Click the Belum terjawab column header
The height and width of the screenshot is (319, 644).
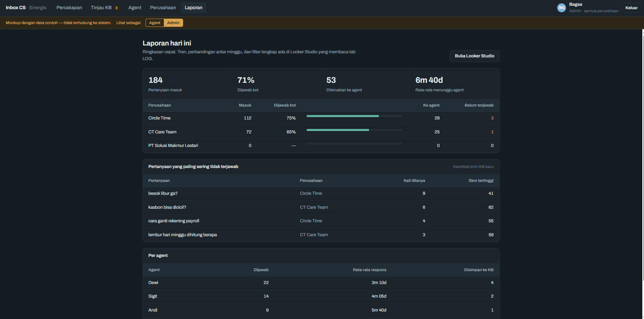pyautogui.click(x=479, y=105)
